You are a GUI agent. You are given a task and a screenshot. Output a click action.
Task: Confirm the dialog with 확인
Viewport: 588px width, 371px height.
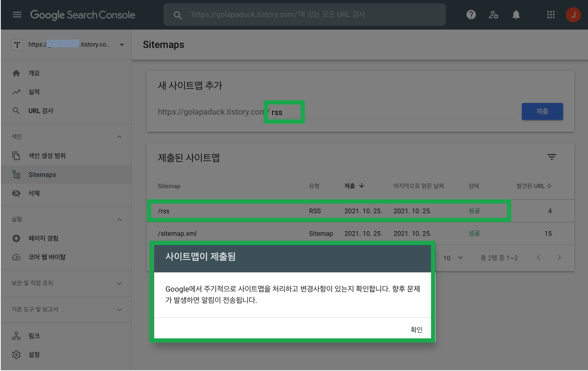(416, 330)
